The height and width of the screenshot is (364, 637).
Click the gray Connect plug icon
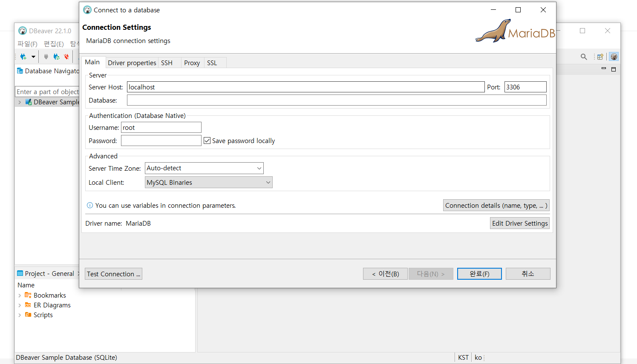[x=46, y=57]
